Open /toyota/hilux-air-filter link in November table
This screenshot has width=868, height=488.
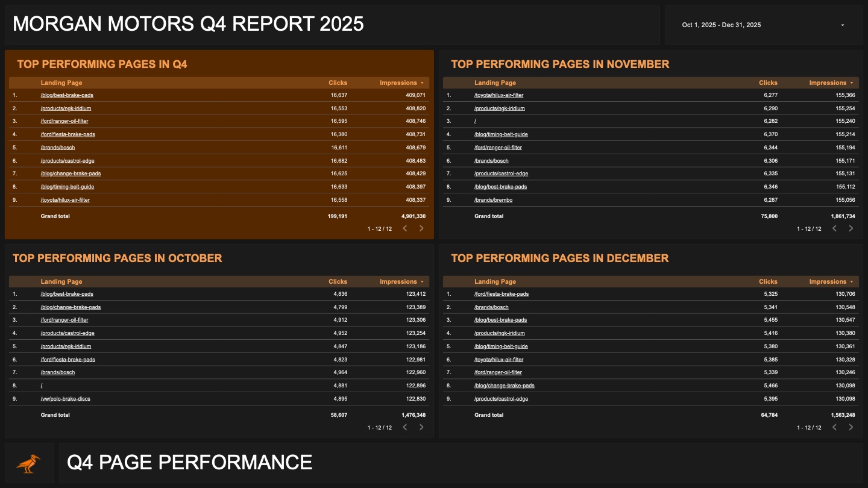pos(499,95)
